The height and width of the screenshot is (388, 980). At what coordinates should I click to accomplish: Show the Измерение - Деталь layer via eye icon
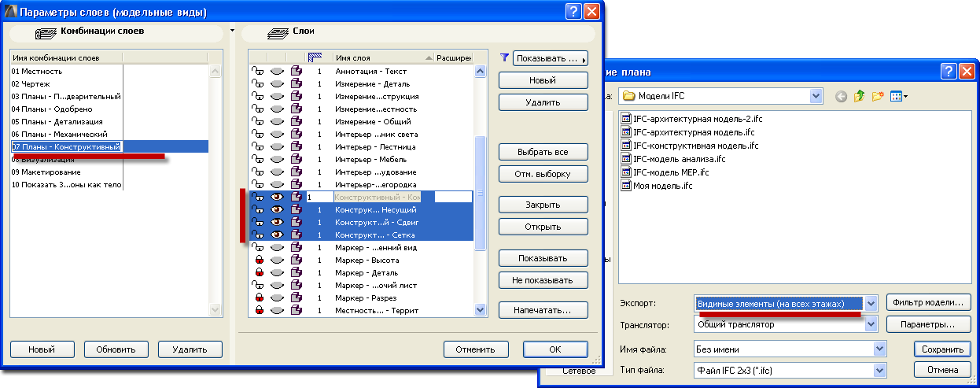tap(277, 83)
